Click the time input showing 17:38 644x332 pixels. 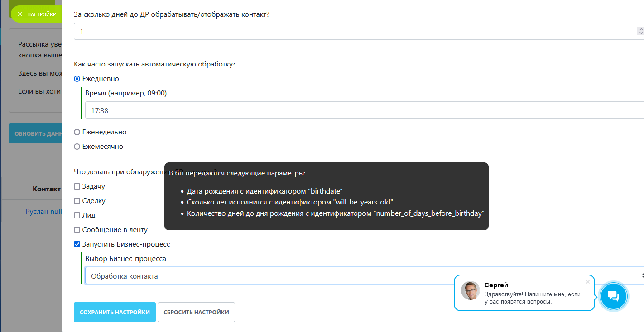362,110
